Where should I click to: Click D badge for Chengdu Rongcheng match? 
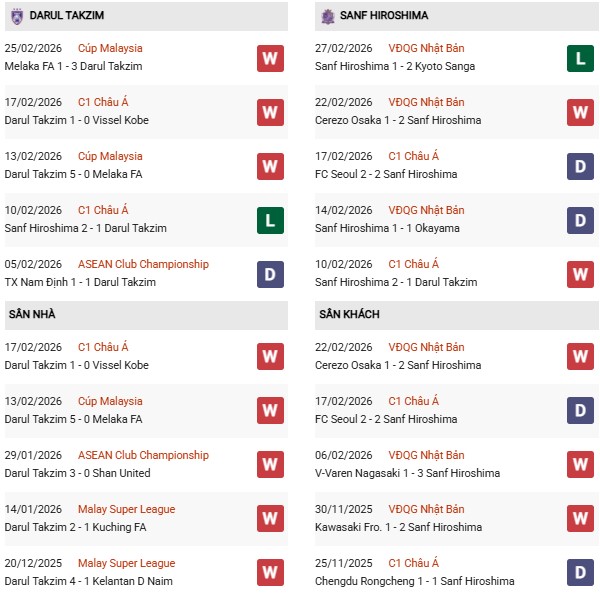tap(581, 573)
